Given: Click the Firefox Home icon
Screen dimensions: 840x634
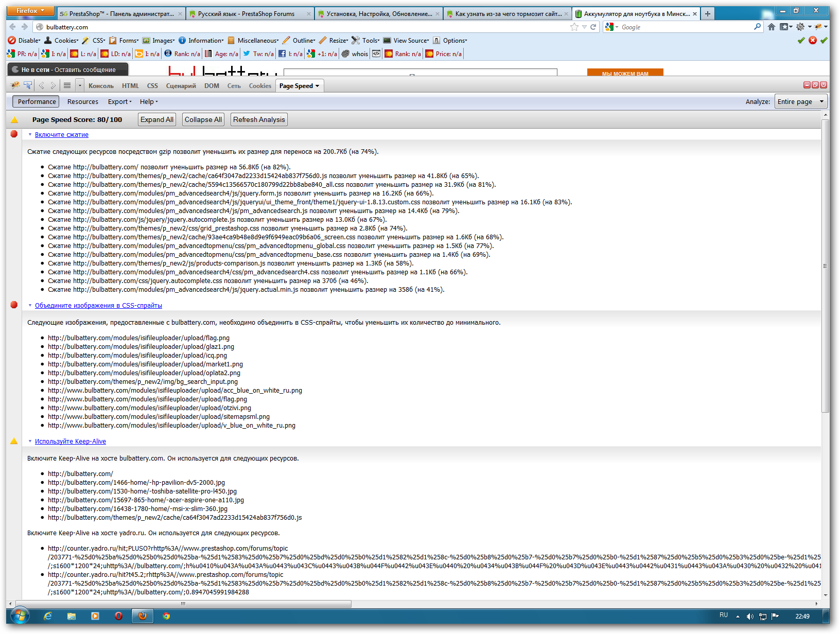Looking at the screenshot, I should pyautogui.click(x=772, y=27).
